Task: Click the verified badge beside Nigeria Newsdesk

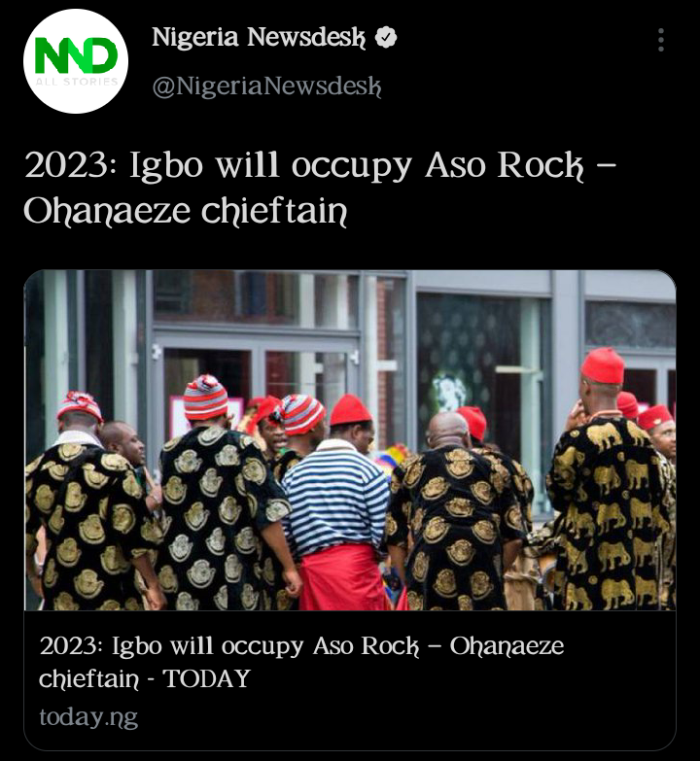Action: (x=386, y=37)
